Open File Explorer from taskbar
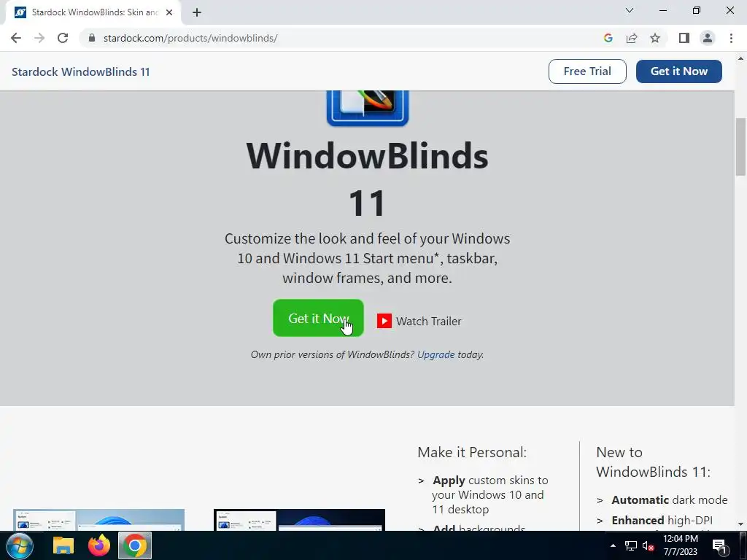 63,545
